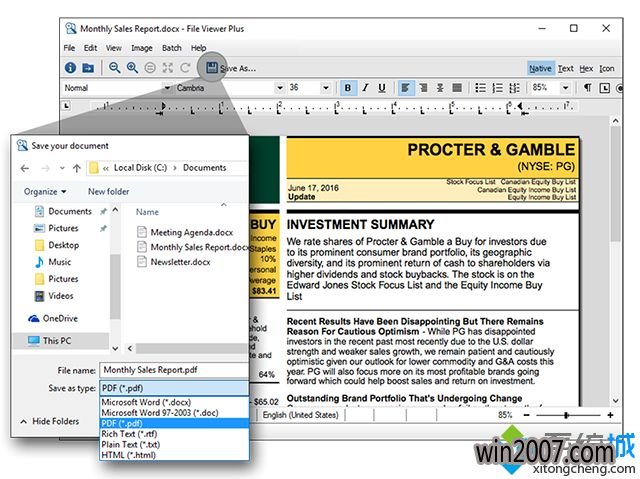This screenshot has width=640, height=479.
Task: Click New folder in save dialog
Action: [109, 191]
